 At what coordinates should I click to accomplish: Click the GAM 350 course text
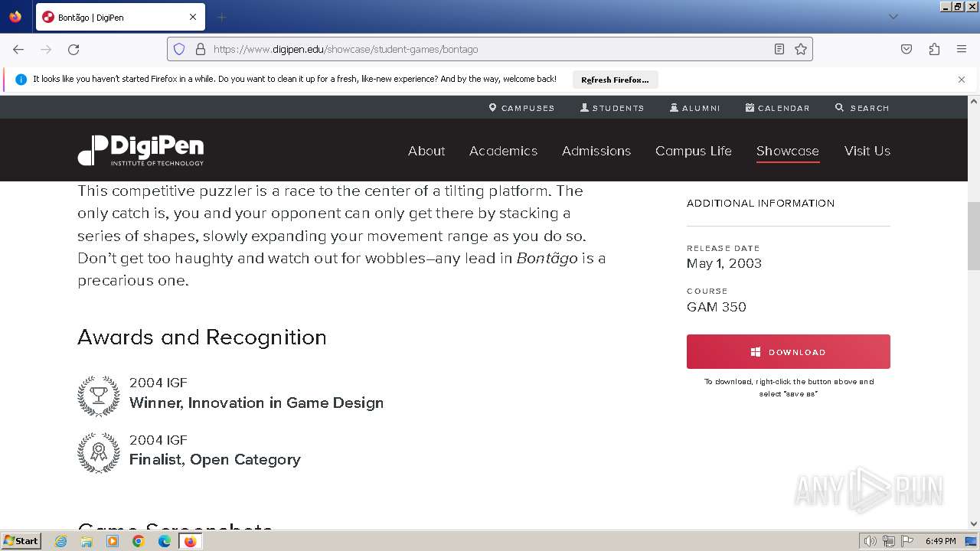coord(717,307)
